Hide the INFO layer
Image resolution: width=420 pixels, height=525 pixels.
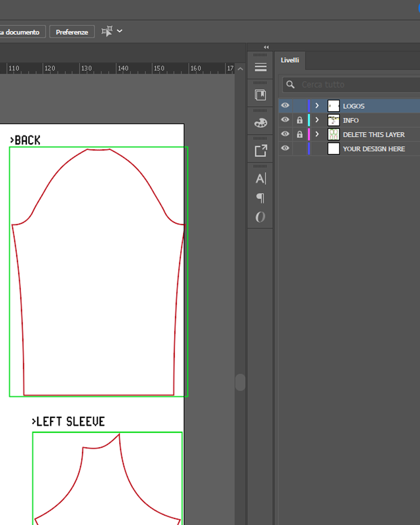(285, 120)
